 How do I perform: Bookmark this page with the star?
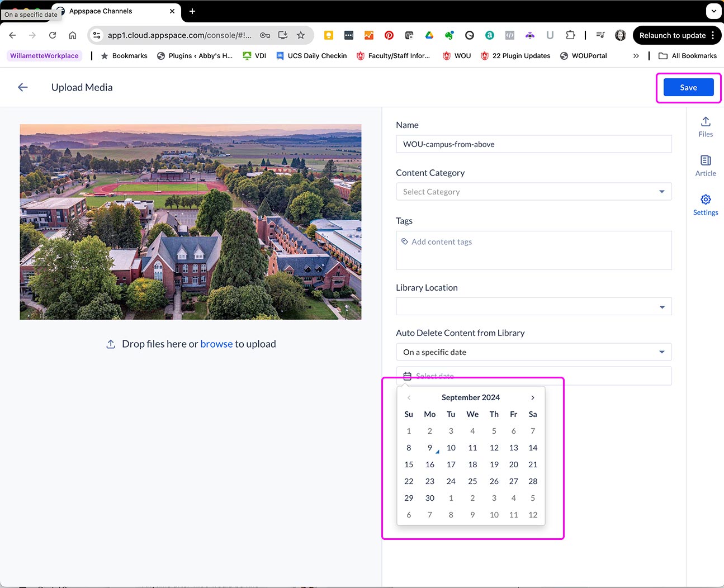pyautogui.click(x=301, y=35)
